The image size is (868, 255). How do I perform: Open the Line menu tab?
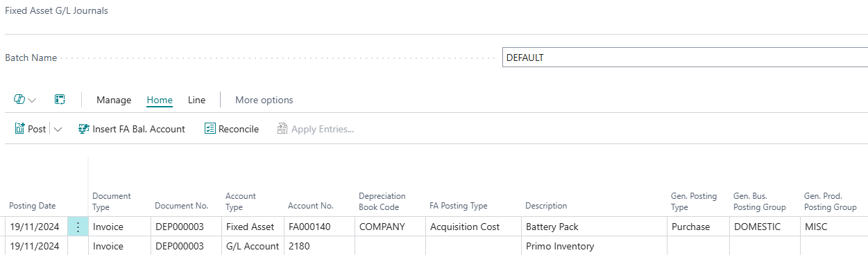196,100
